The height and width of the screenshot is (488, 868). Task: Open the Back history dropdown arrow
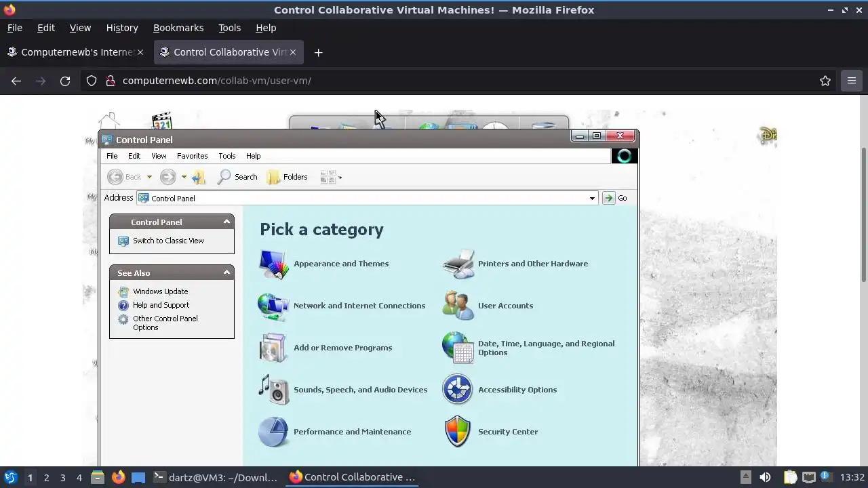point(149,177)
